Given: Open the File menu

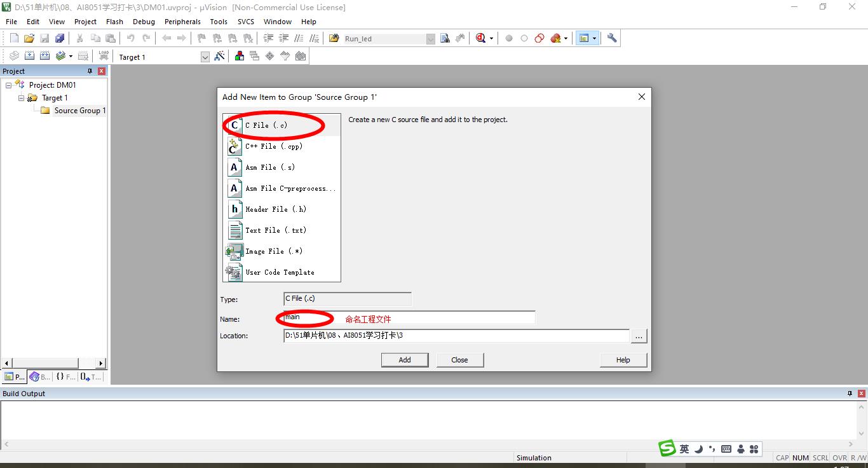Looking at the screenshot, I should [11, 21].
